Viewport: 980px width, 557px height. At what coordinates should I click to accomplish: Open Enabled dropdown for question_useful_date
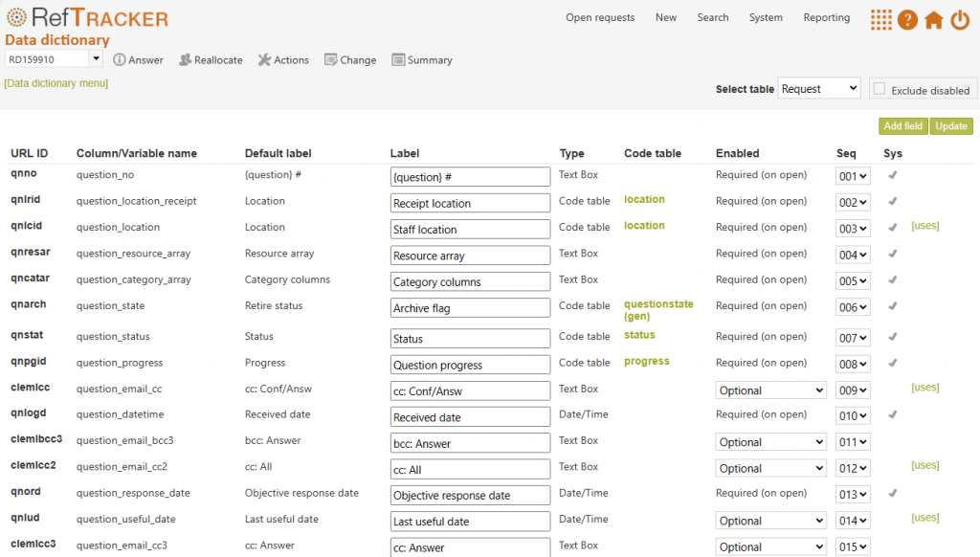pyautogui.click(x=771, y=522)
